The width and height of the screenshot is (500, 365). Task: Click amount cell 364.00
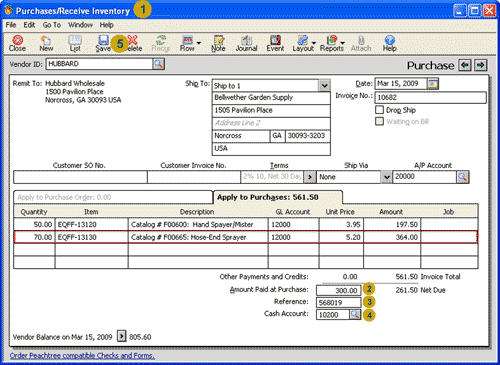point(392,237)
